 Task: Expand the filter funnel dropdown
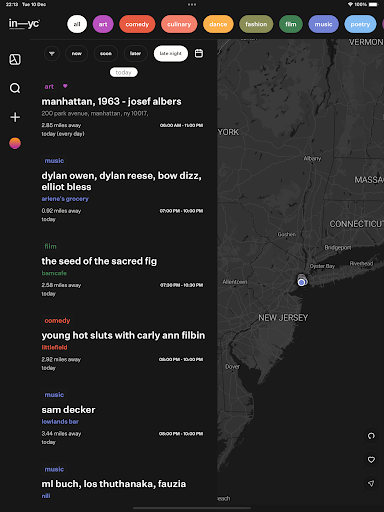52,53
